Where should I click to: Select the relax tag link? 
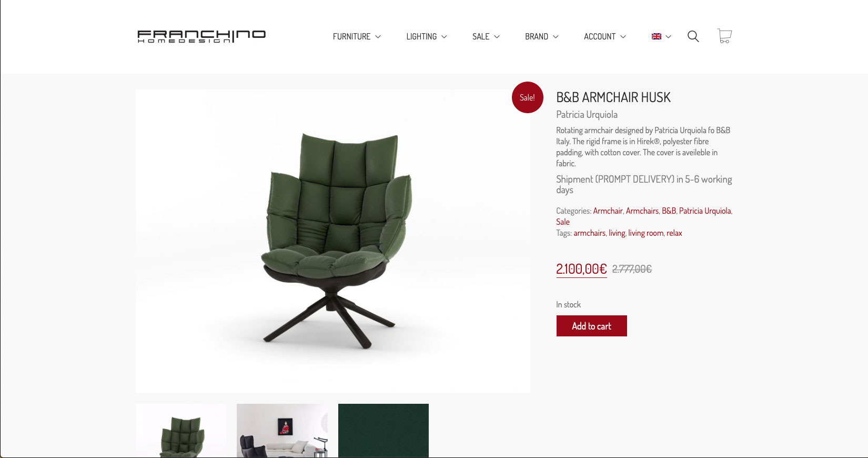coord(674,233)
